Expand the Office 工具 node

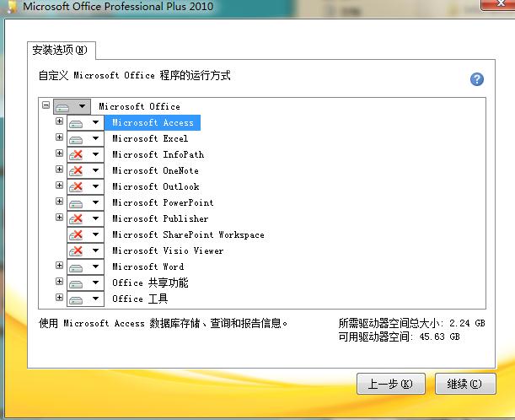(60, 298)
